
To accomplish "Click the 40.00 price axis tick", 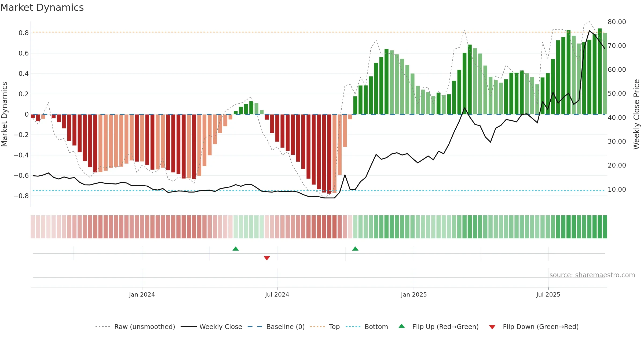I will coord(617,118).
